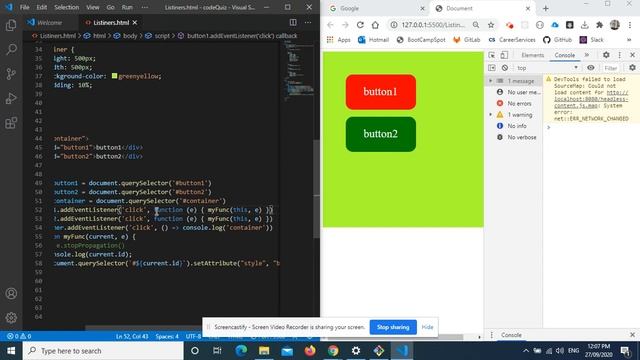Click the Windows search box
The image size is (640, 360).
pos(103,351)
